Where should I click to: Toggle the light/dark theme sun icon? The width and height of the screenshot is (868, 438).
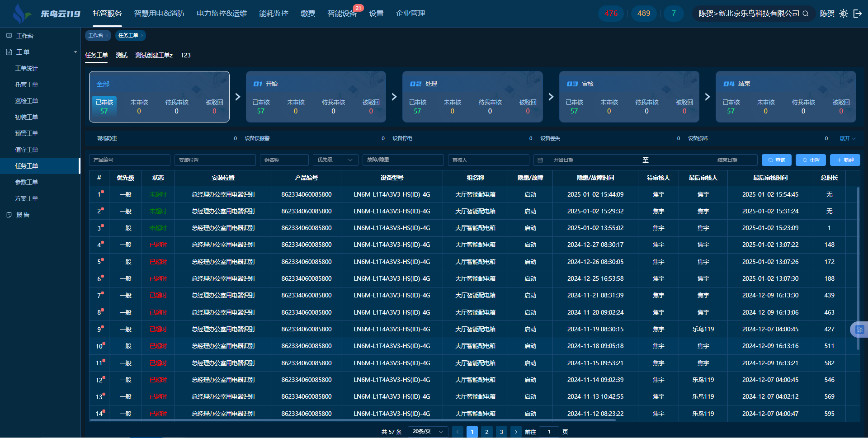pos(843,14)
